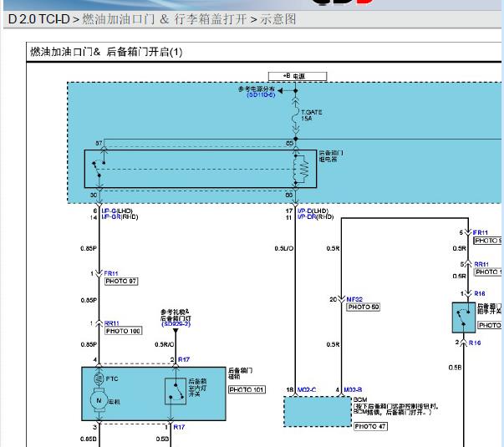Click the 0.5R/O wire label
Viewport: 504px width, 447px height.
(x=165, y=344)
